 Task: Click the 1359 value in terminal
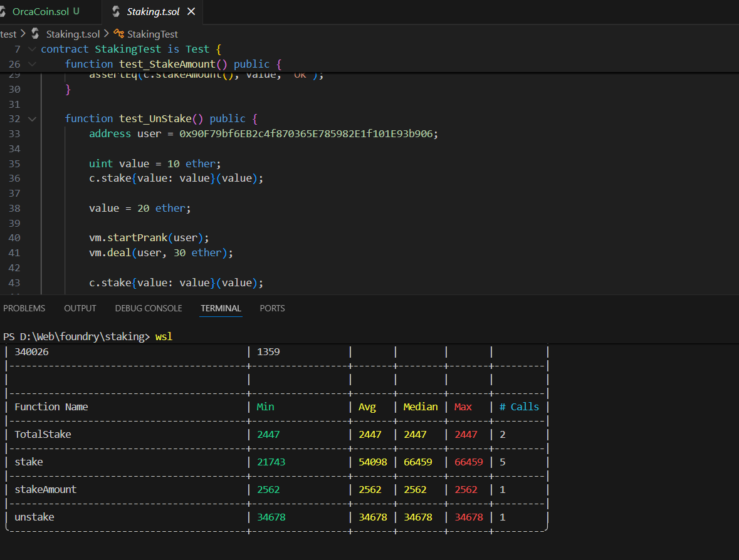click(x=268, y=352)
